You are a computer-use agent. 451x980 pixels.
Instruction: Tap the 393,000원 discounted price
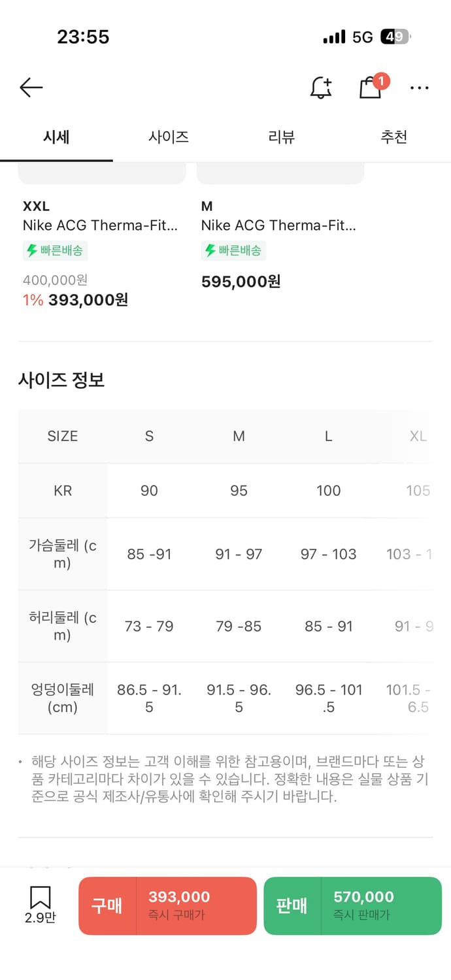pos(88,300)
